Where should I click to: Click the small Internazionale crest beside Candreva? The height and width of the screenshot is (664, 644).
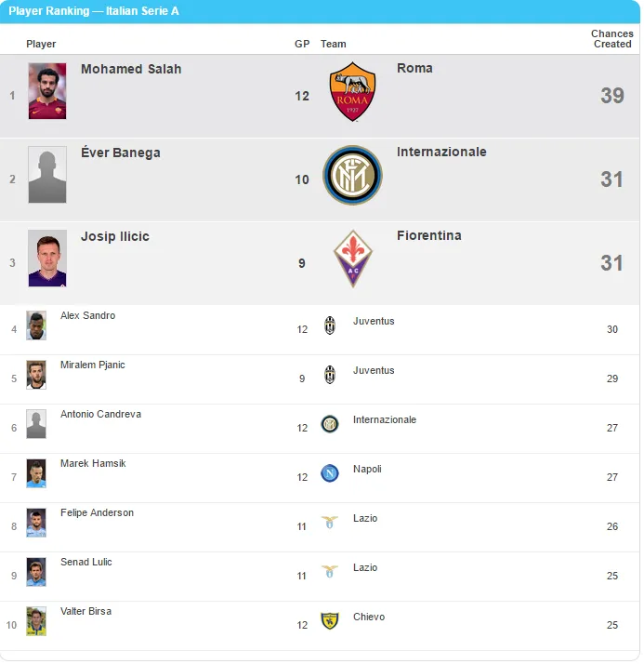click(330, 424)
